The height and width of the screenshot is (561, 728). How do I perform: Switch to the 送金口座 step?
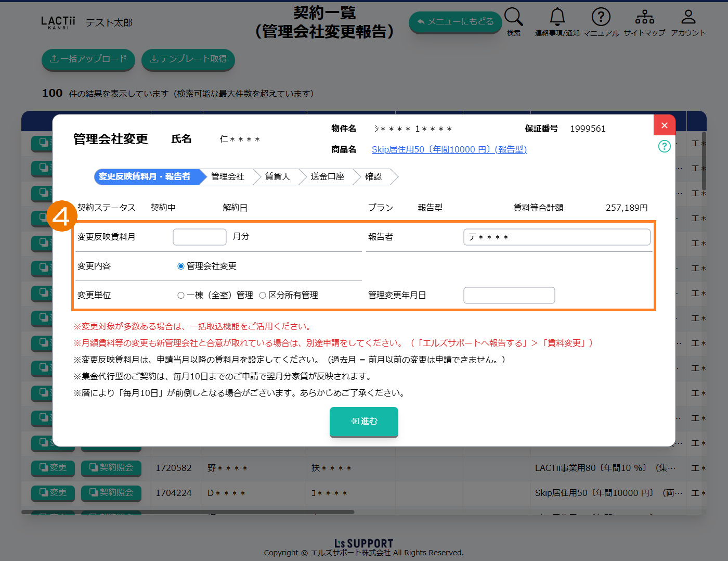coord(327,177)
